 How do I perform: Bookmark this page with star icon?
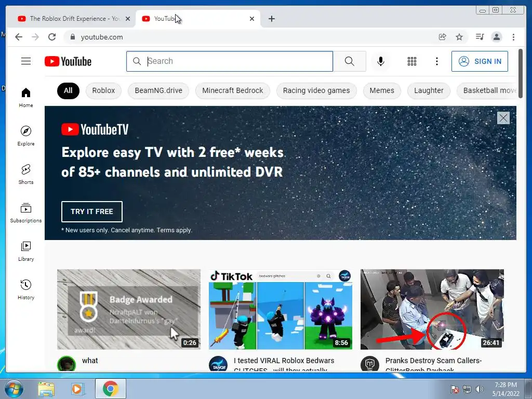pos(459,37)
